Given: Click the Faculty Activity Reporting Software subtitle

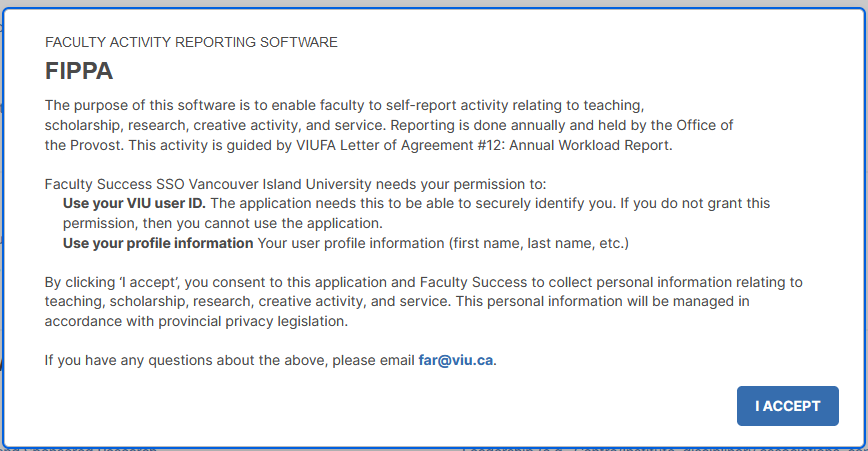Looking at the screenshot, I should [191, 42].
